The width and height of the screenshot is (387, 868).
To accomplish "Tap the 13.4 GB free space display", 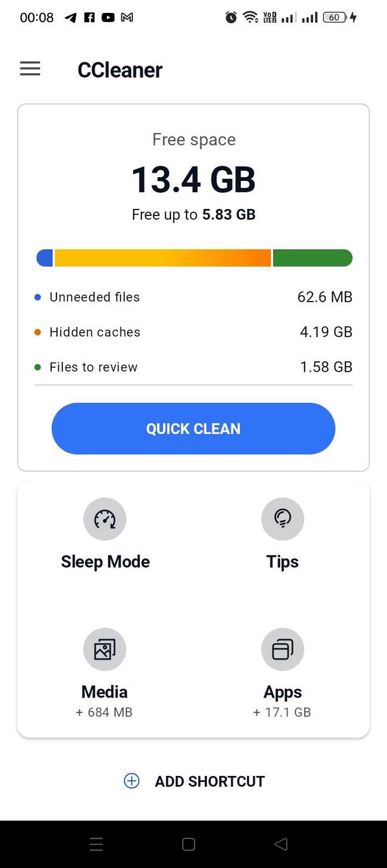I will pyautogui.click(x=193, y=180).
